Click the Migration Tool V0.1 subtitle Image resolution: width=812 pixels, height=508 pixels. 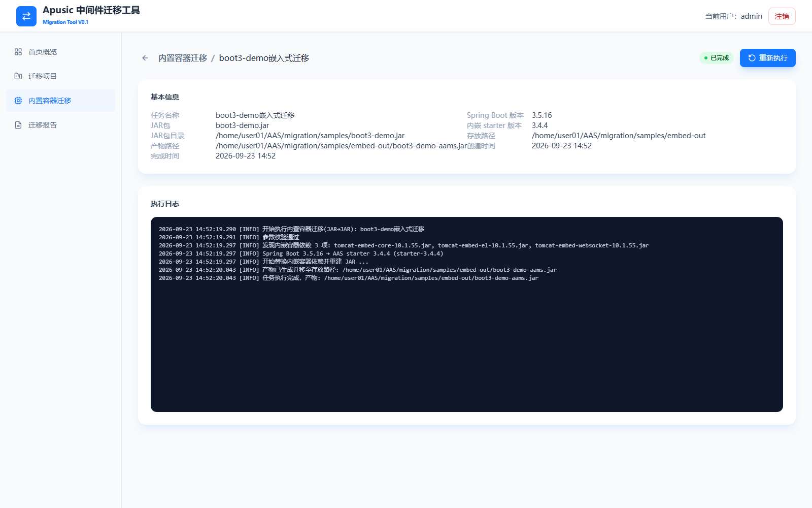tap(65, 22)
